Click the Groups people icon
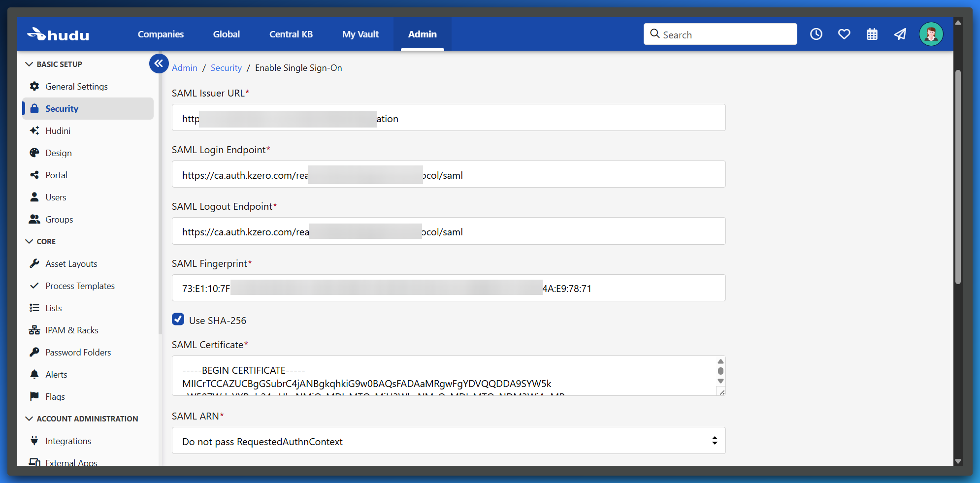The height and width of the screenshot is (483, 980). pyautogui.click(x=34, y=219)
